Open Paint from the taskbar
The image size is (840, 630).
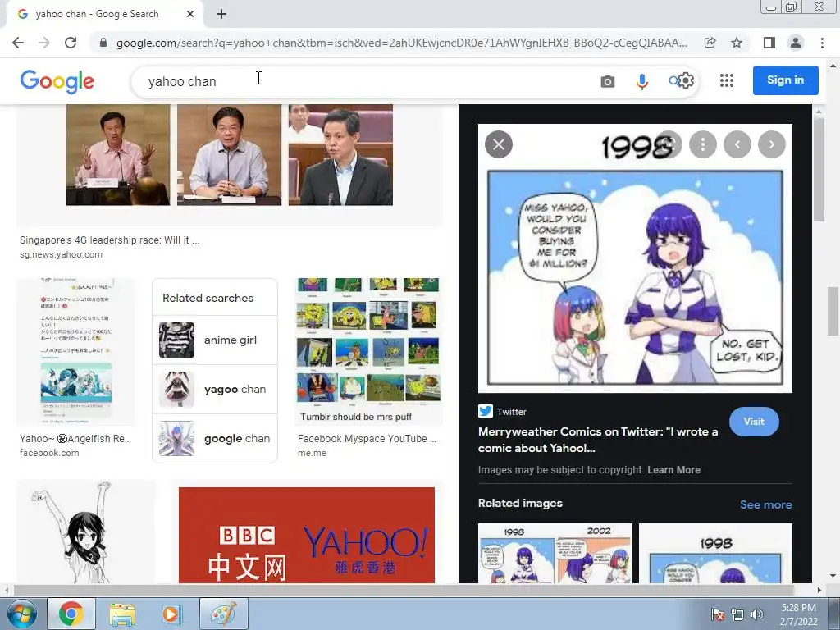(224, 614)
